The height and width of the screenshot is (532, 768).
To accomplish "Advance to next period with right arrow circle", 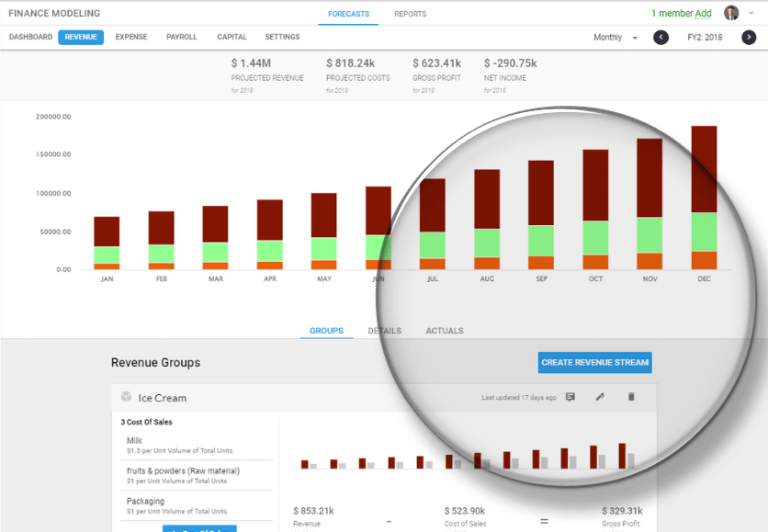I will pos(749,38).
